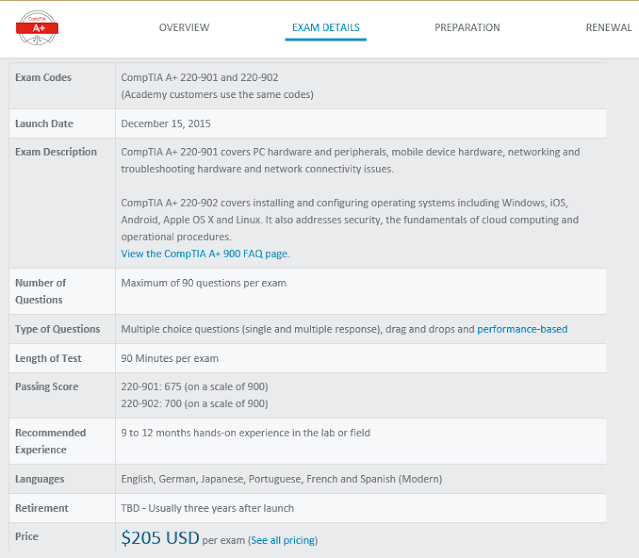Open the CompTIA A+ 900 FAQ page link
The image size is (639, 558).
click(x=205, y=254)
